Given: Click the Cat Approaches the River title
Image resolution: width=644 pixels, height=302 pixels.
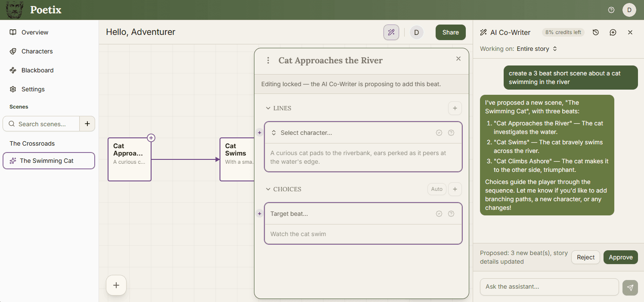Looking at the screenshot, I should pos(331,60).
